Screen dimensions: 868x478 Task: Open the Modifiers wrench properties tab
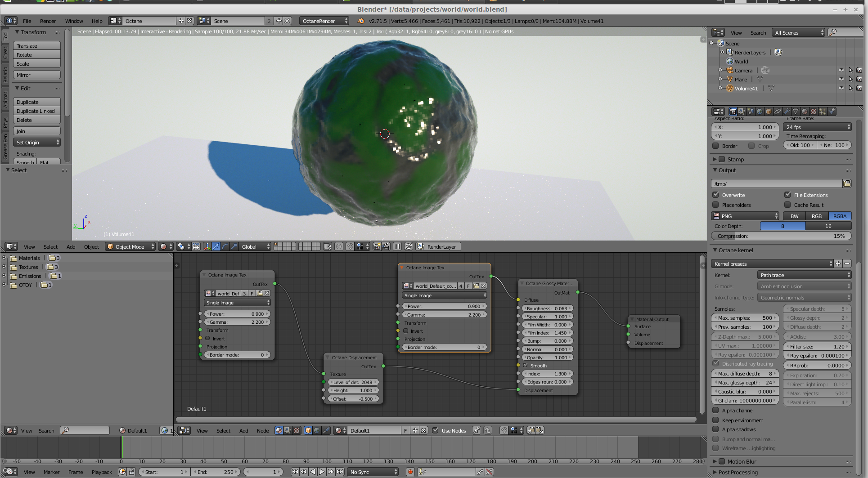click(x=787, y=112)
